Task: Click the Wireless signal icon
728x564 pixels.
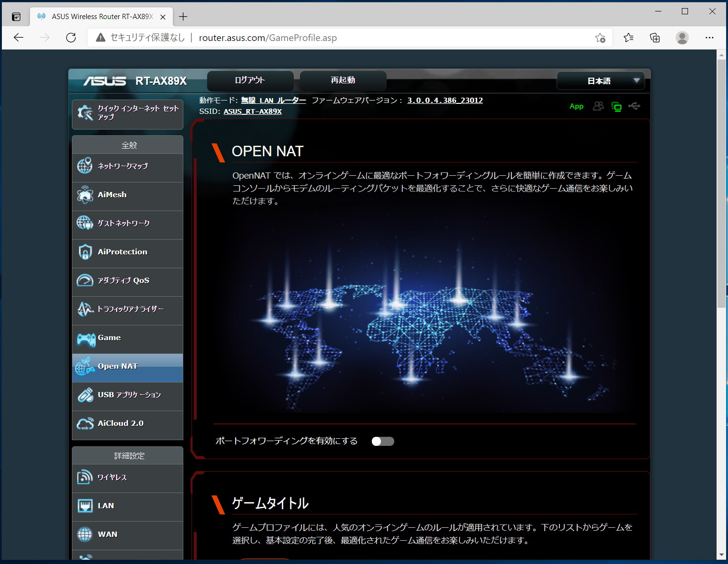Action: (85, 477)
